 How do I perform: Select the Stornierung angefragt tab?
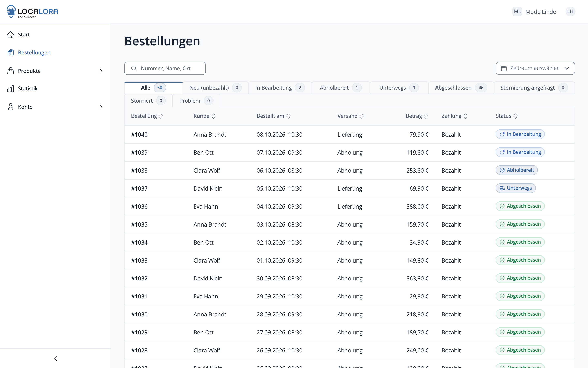534,88
